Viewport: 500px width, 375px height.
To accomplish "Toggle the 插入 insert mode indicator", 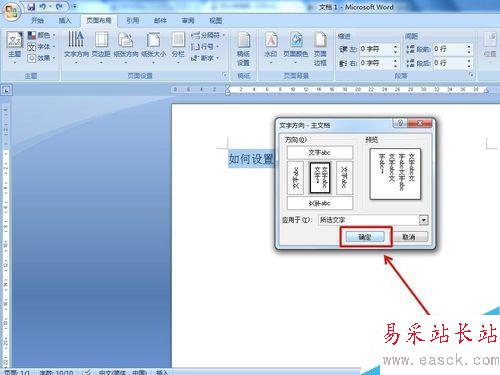I will pyautogui.click(x=162, y=372).
